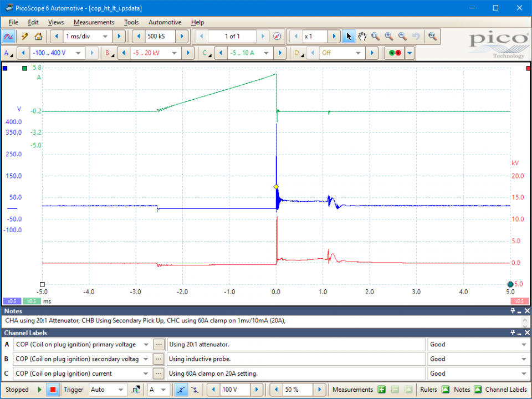Select the scope mode waveform icon
Viewport: 532px width, 399px height.
point(8,37)
